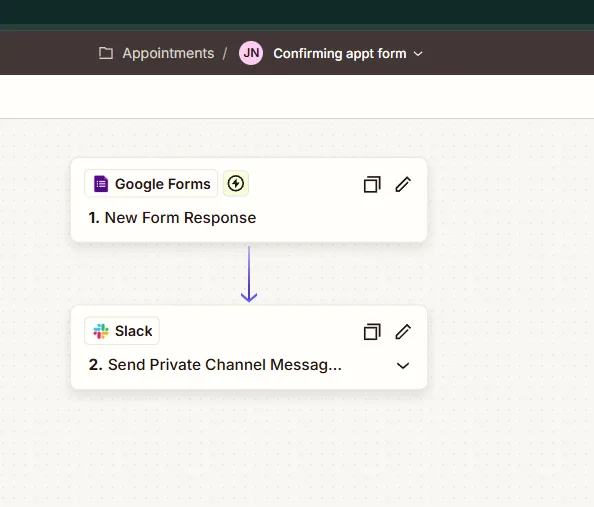The height and width of the screenshot is (507, 594).
Task: Click the JN avatar badge
Action: pos(251,53)
